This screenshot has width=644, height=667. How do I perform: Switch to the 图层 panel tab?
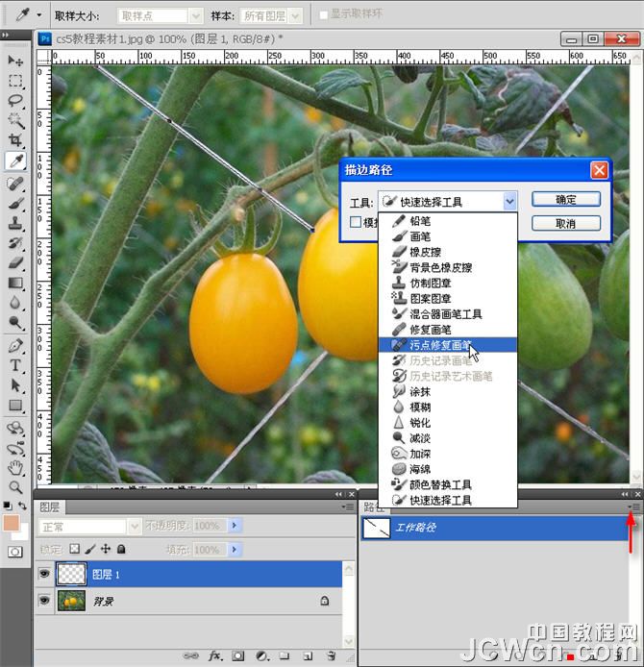point(50,507)
